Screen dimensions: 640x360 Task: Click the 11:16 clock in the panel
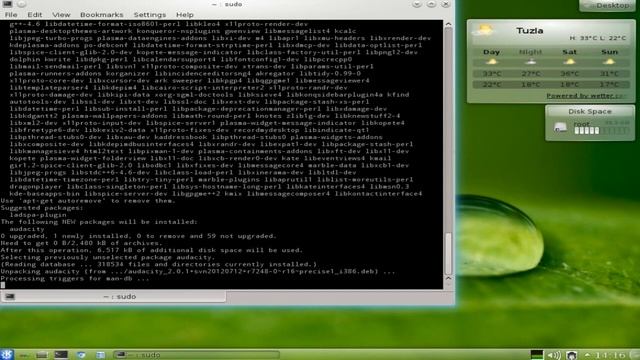[x=610, y=355]
